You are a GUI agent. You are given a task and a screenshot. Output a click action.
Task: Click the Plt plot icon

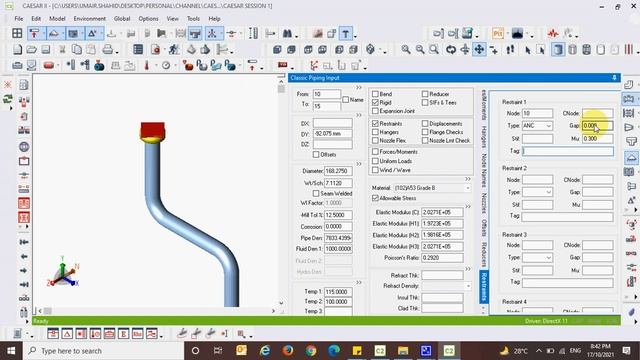pyautogui.click(x=498, y=34)
